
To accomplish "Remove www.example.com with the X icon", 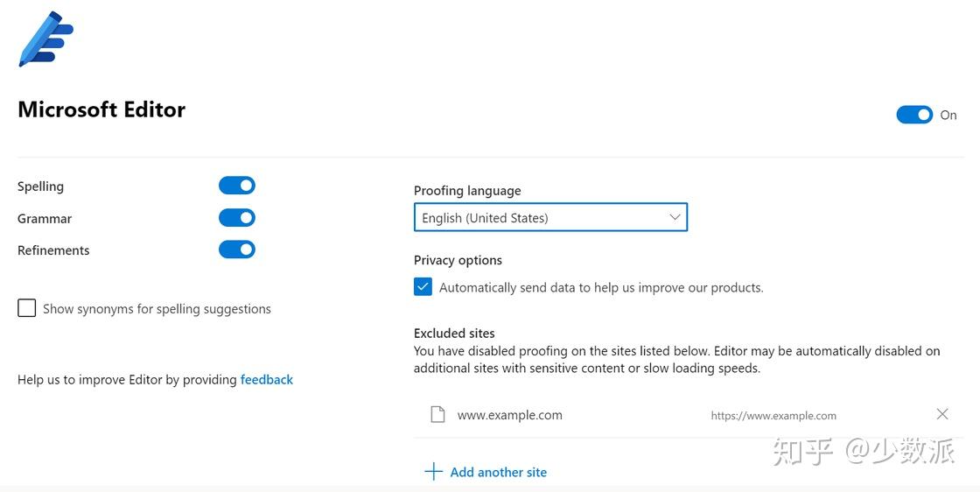I will (942, 414).
